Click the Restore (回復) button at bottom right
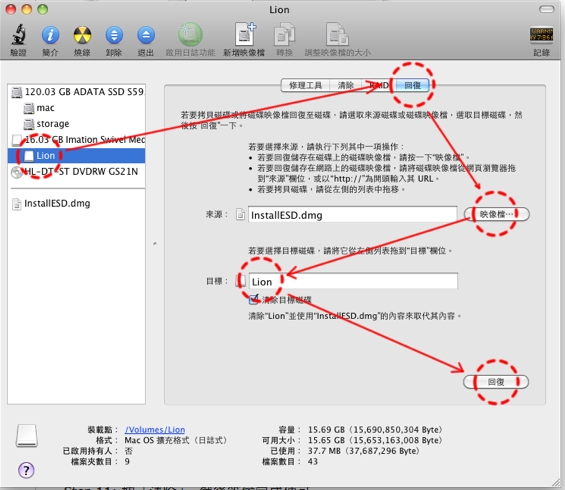565x490 pixels. pos(496,382)
